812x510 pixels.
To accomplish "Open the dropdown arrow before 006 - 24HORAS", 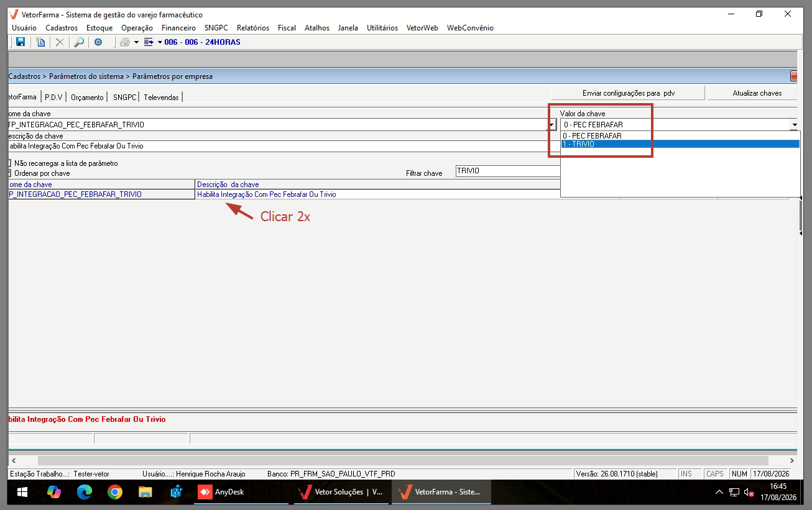I will 160,42.
